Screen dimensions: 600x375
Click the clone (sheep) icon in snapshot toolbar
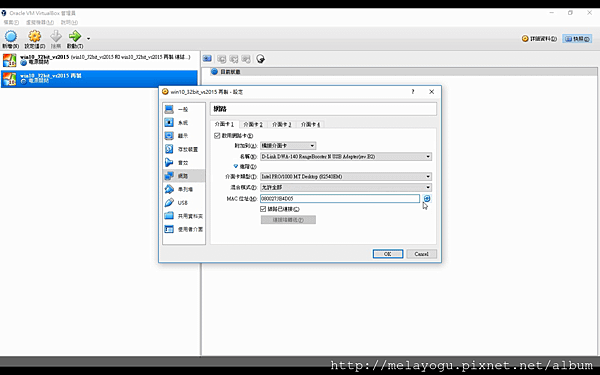[x=261, y=59]
